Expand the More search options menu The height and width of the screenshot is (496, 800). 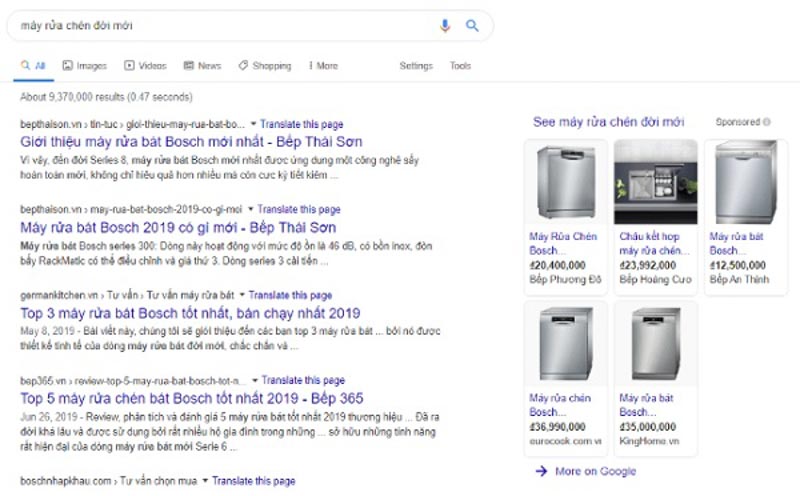click(x=323, y=66)
